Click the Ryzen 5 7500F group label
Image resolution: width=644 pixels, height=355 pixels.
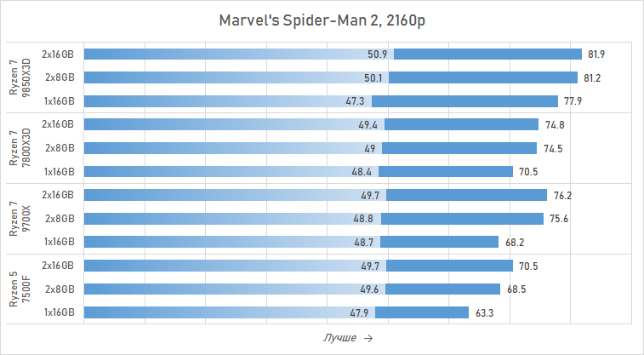(20, 289)
